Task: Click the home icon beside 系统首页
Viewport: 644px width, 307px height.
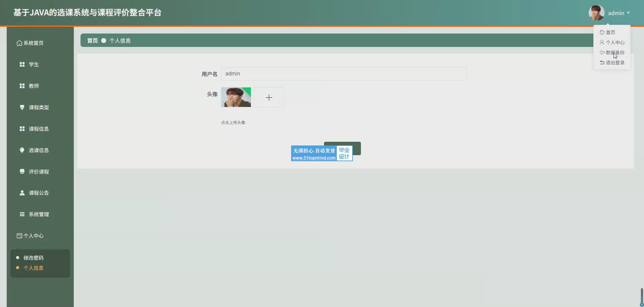Action: coord(19,43)
